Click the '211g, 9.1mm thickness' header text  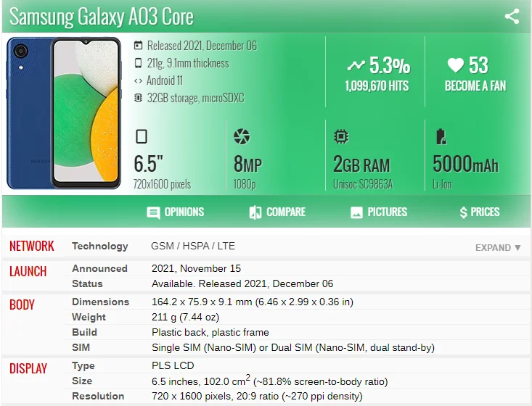pos(188,63)
